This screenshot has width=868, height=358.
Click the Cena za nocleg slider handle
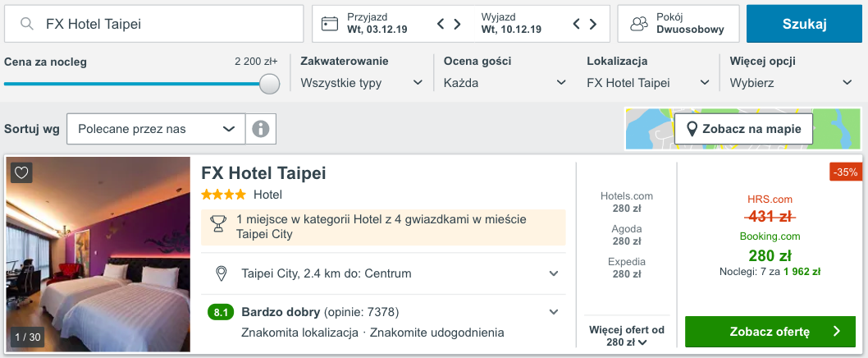[x=269, y=84]
